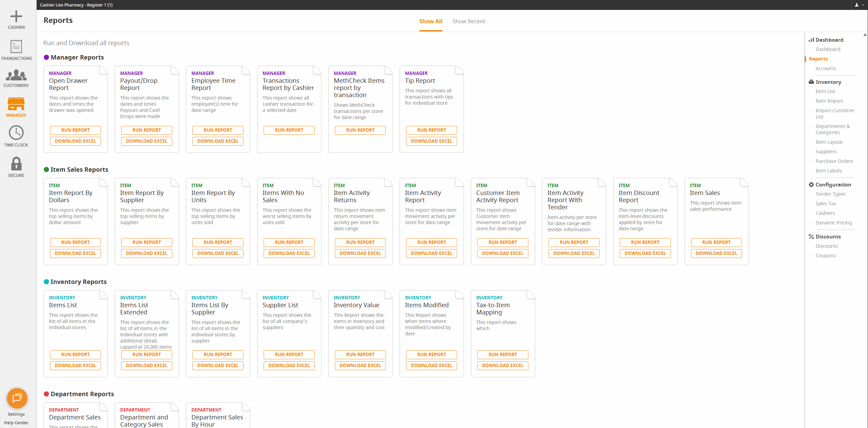Screen dimensions: 868x428
Task: Select the Discounts percent icon in sidebar
Action: [x=811, y=236]
